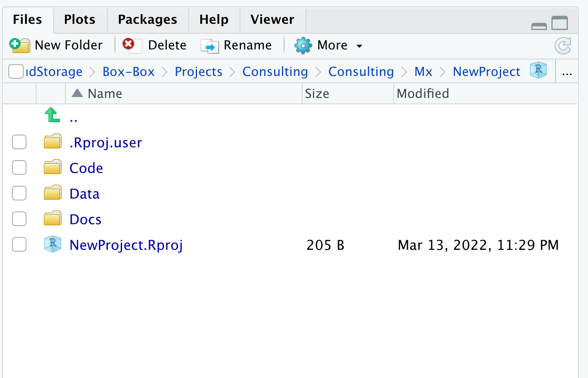This screenshot has width=588, height=378.
Task: Click the Code folder icon
Action: [53, 168]
